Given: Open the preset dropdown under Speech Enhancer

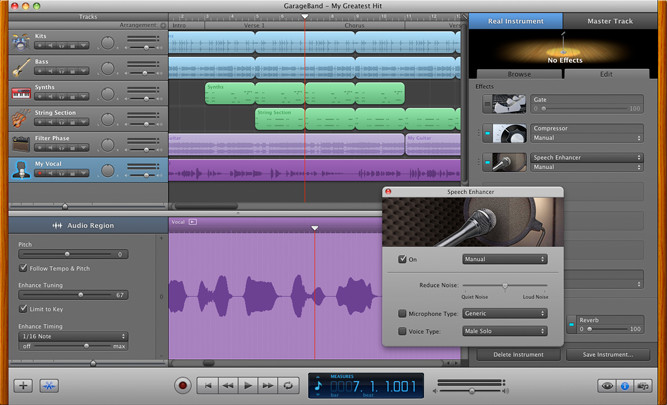Looking at the screenshot, I should (587, 167).
